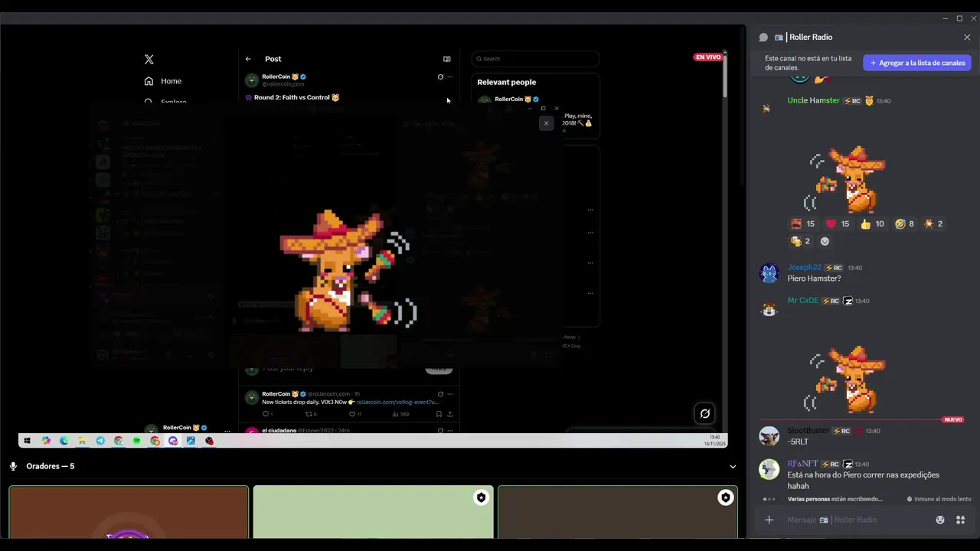980x551 pixels.
Task: Toggle the hamster reaction with 2
Action: [934, 223]
